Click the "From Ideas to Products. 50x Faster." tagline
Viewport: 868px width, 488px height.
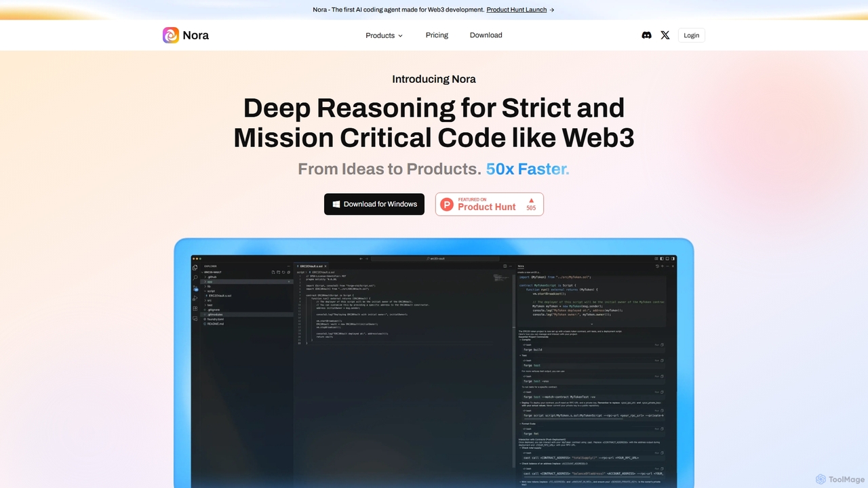[x=434, y=169]
